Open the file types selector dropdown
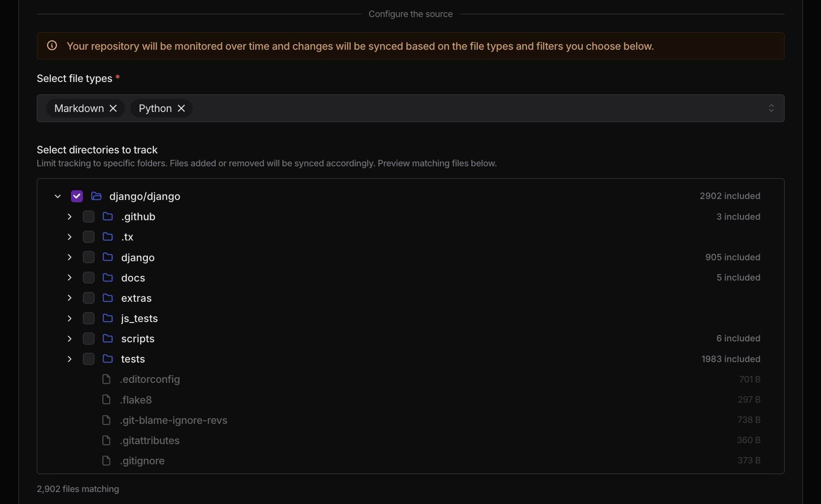Viewport: 821px width, 504px height. point(771,108)
